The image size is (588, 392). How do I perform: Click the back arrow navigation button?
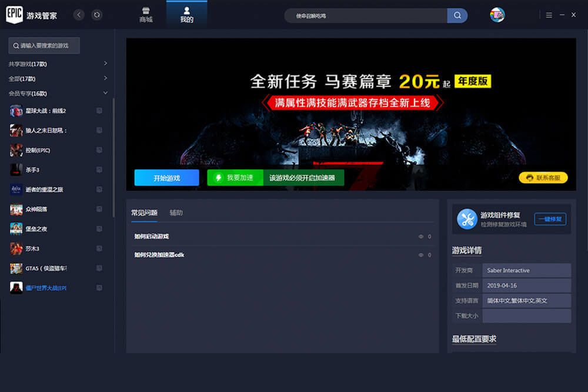[x=79, y=15]
